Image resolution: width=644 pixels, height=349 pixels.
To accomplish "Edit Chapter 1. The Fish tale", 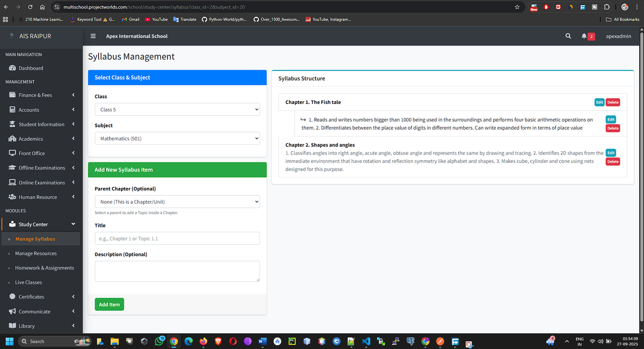I will (599, 102).
